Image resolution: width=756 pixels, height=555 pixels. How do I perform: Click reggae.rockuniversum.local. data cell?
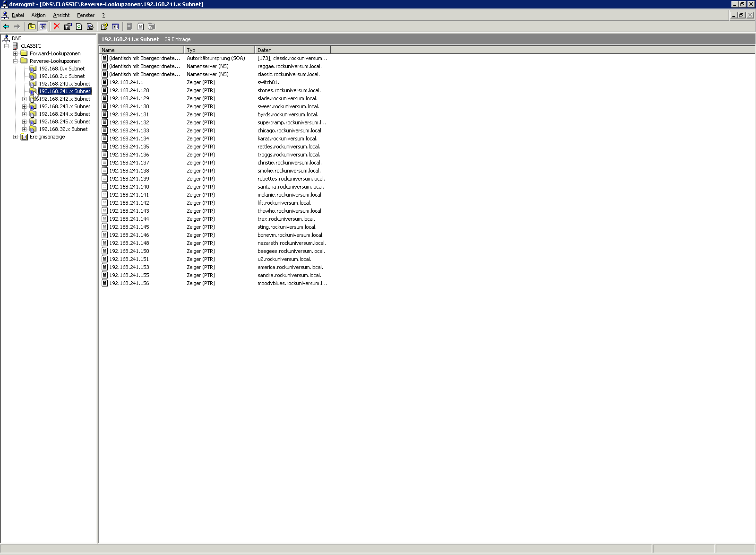(x=290, y=66)
